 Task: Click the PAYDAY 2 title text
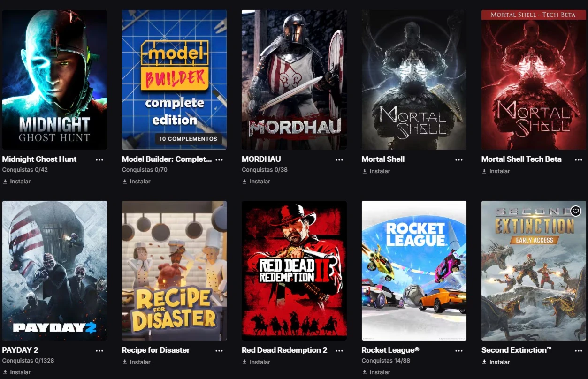pyautogui.click(x=20, y=350)
